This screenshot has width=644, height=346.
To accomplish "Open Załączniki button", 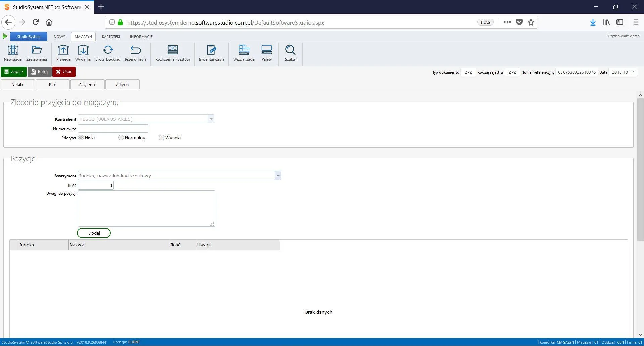I will point(88,84).
